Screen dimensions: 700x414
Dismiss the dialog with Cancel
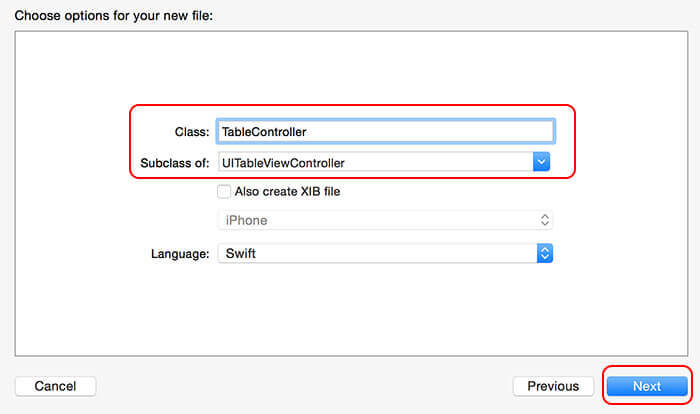pyautogui.click(x=55, y=386)
